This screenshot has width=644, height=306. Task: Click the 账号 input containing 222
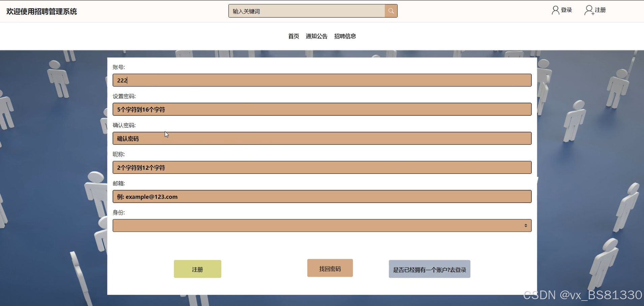322,80
